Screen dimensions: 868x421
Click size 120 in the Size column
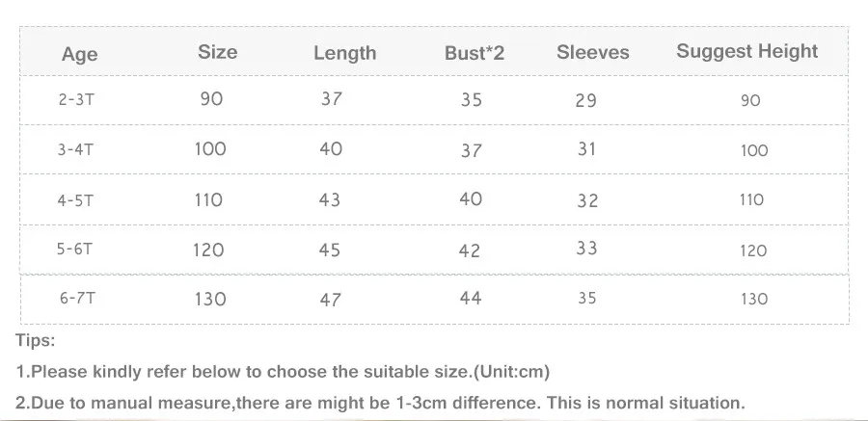(208, 250)
